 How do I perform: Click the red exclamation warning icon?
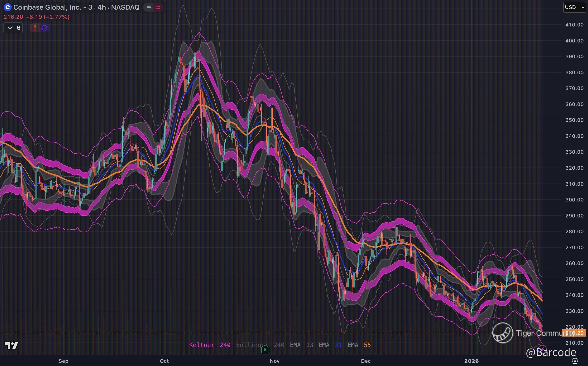click(35, 28)
